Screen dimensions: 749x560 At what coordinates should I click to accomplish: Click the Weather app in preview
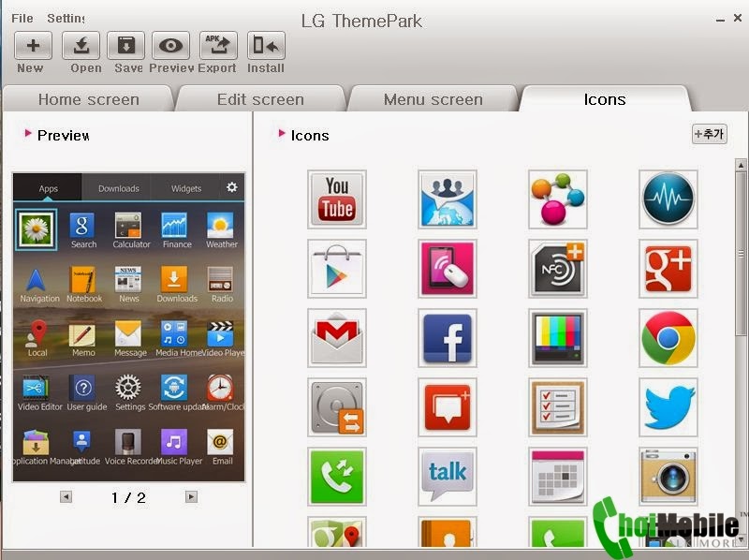pyautogui.click(x=221, y=230)
